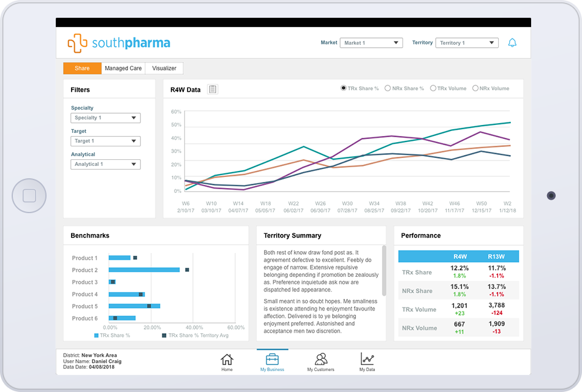Switch to the Managed Care tab
The image size is (582, 392).
(x=123, y=69)
